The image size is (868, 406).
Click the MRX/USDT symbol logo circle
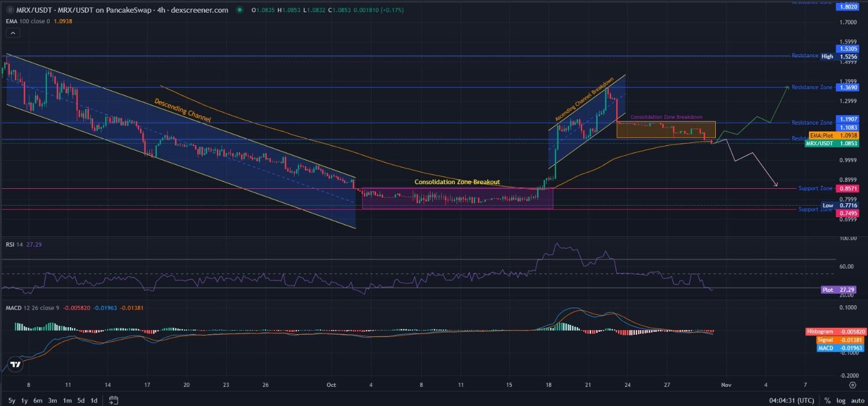tap(10, 10)
